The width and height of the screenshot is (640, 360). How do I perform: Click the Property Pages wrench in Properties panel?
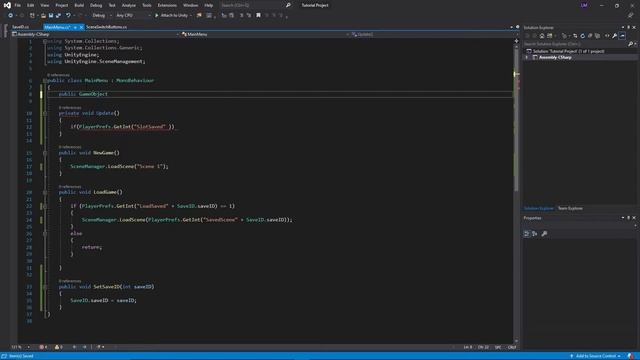click(544, 233)
